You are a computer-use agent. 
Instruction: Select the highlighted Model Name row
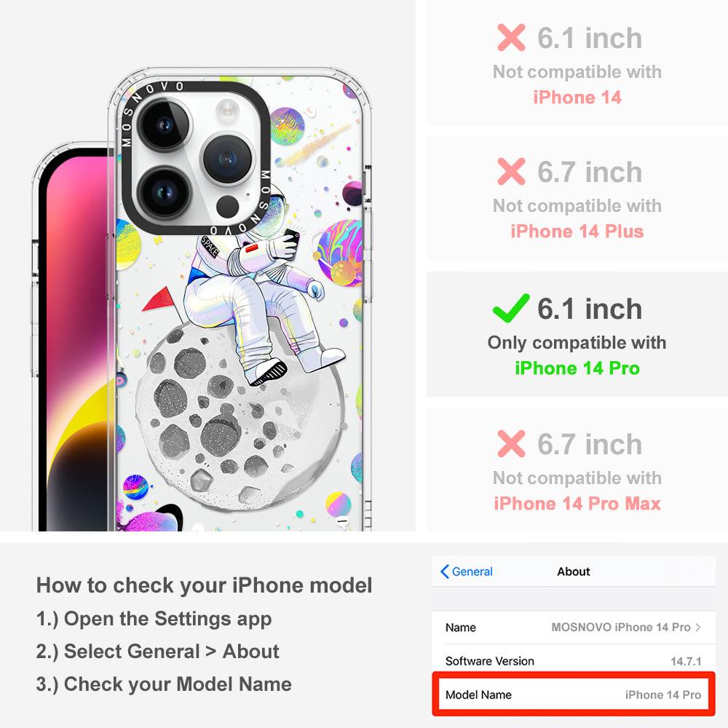(x=574, y=695)
